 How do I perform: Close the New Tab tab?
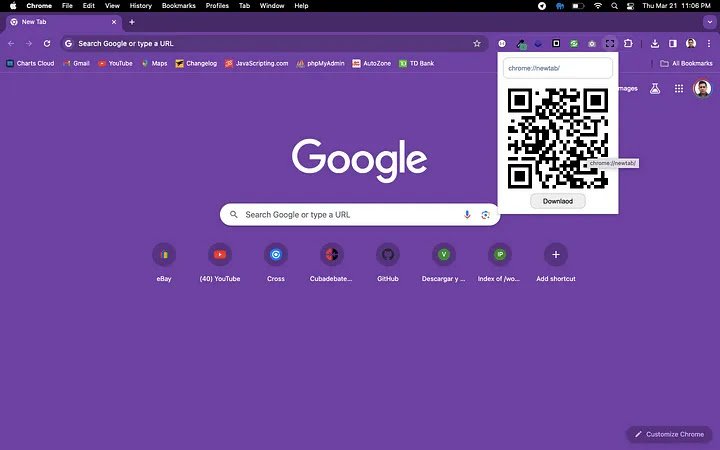[x=114, y=22]
